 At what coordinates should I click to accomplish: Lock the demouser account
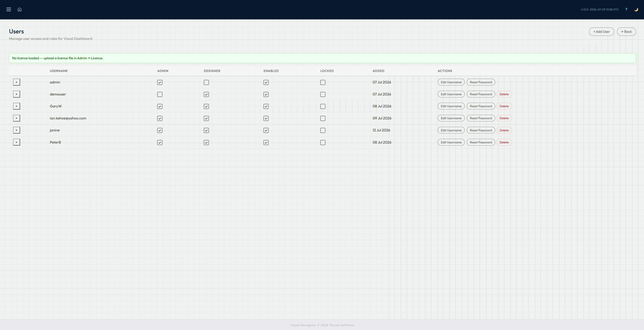[x=323, y=94]
